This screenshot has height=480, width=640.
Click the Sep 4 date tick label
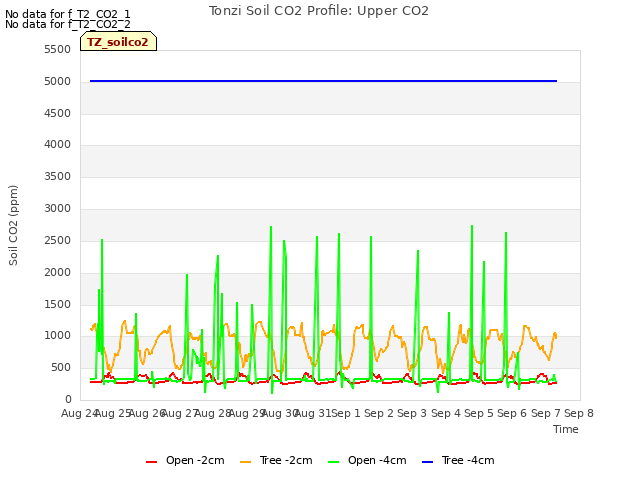446,413
